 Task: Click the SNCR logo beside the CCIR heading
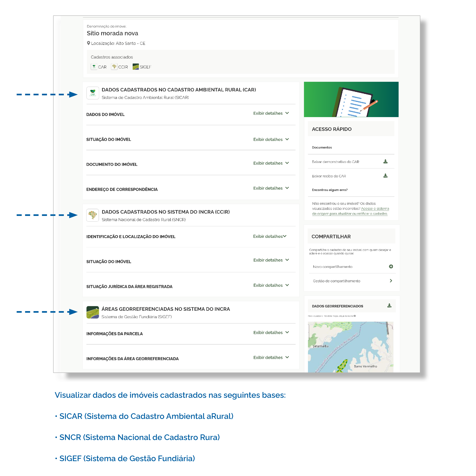point(93,215)
